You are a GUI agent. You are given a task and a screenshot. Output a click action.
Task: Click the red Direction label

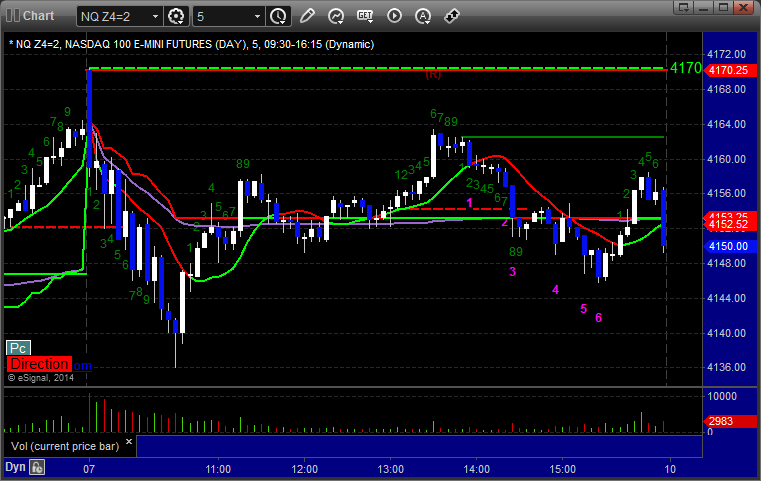click(39, 364)
